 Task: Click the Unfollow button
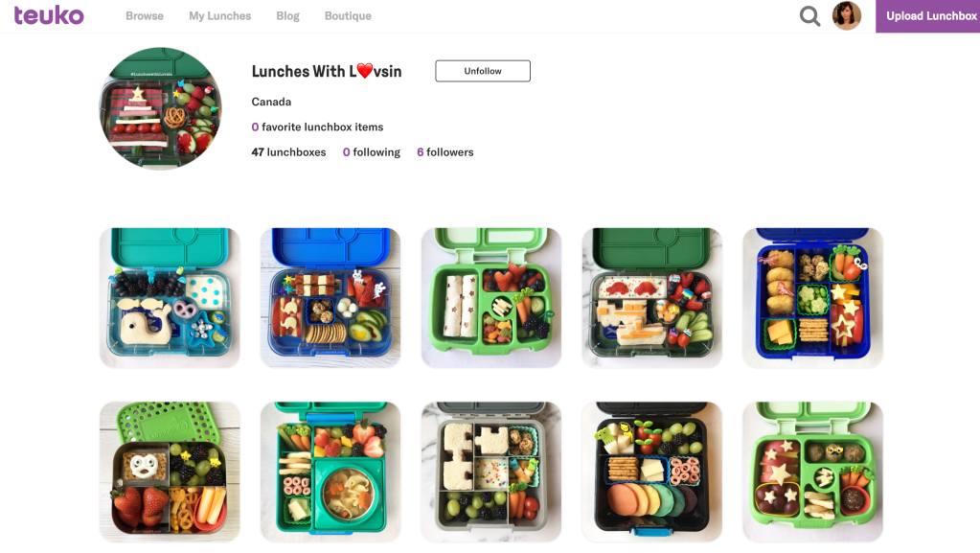[483, 71]
